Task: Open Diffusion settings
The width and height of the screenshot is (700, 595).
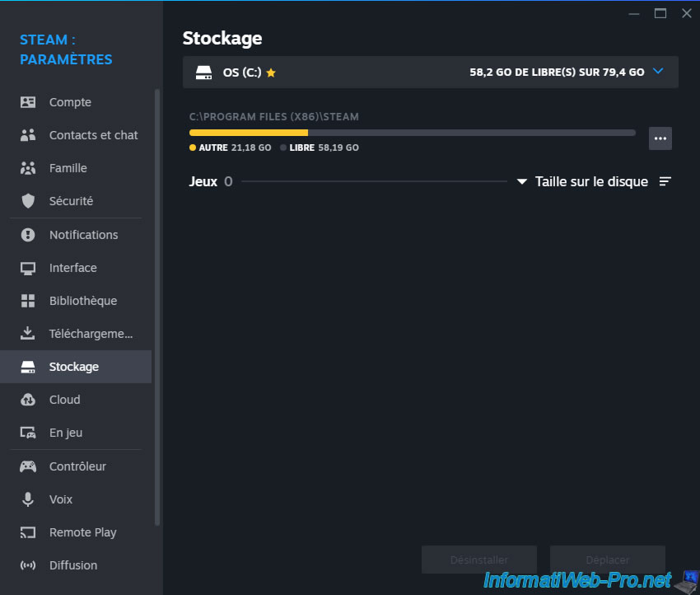Action: point(76,565)
